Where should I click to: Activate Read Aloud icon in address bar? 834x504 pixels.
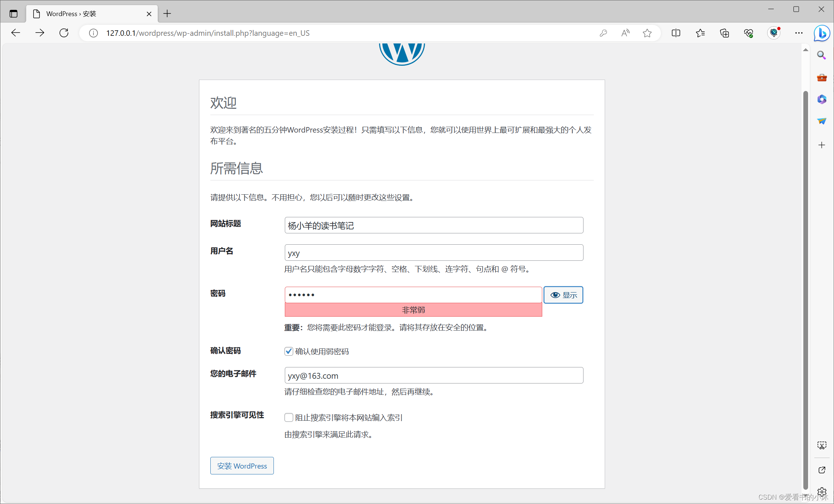tap(625, 33)
